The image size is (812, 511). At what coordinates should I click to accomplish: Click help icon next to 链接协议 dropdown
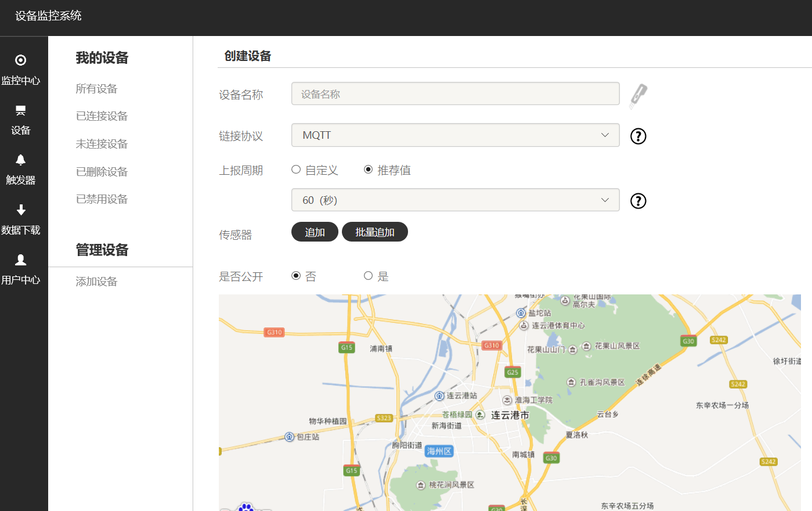click(x=638, y=136)
